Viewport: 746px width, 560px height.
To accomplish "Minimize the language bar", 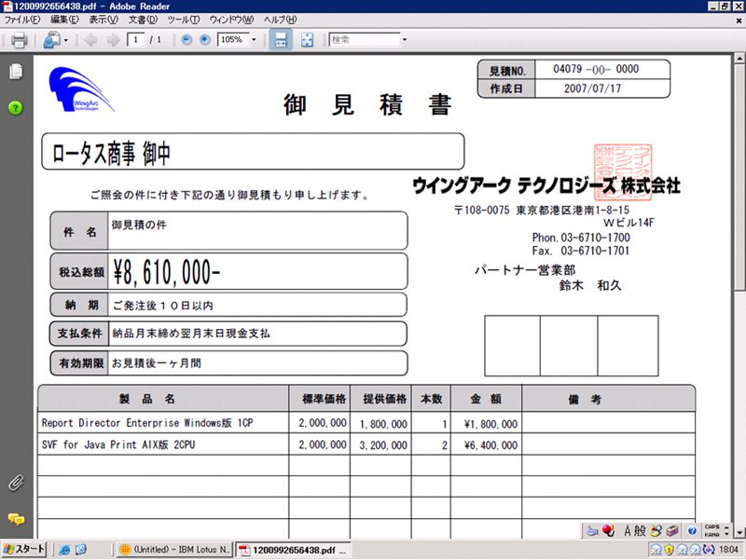I will (x=726, y=526).
